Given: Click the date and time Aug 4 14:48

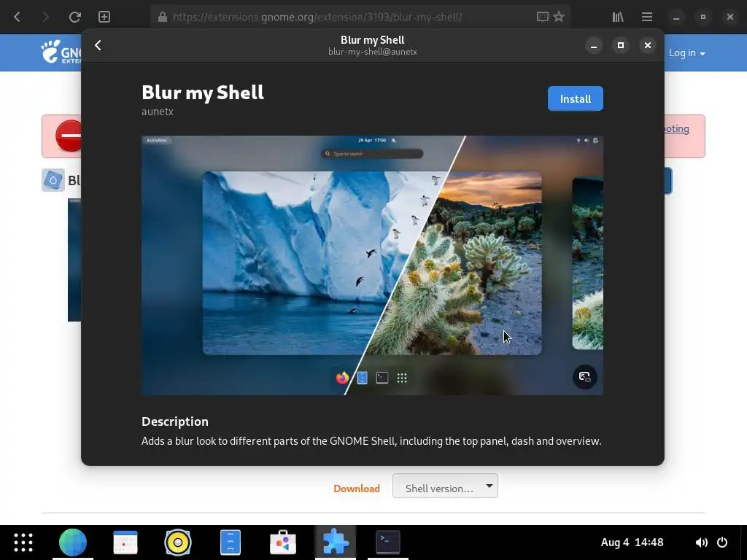Looking at the screenshot, I should 632,542.
